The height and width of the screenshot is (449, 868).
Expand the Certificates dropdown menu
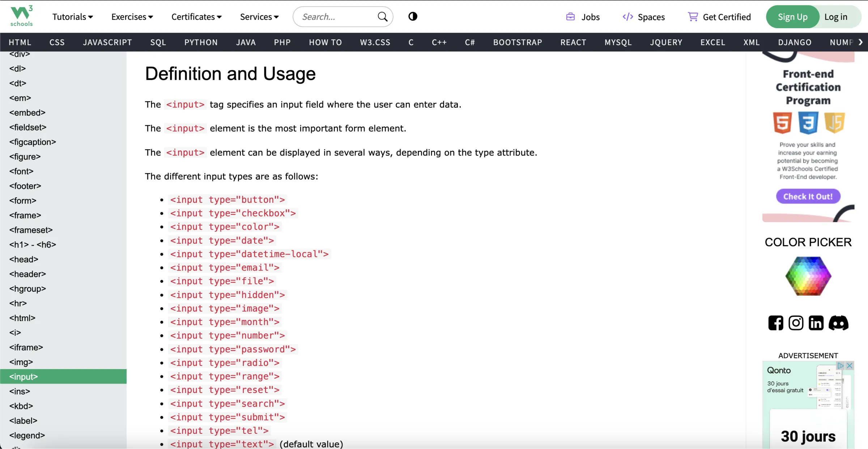click(x=196, y=17)
